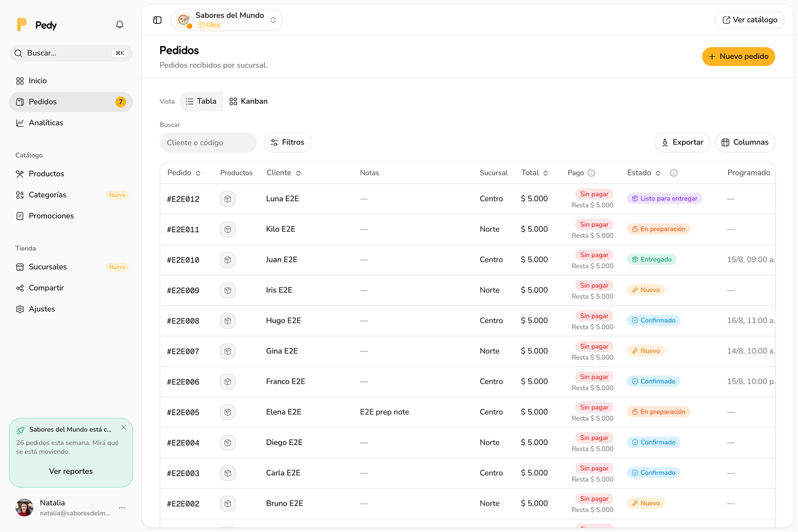Screen dimensions: 798x532
Task: Click the Pago column info icon
Action: (592, 173)
